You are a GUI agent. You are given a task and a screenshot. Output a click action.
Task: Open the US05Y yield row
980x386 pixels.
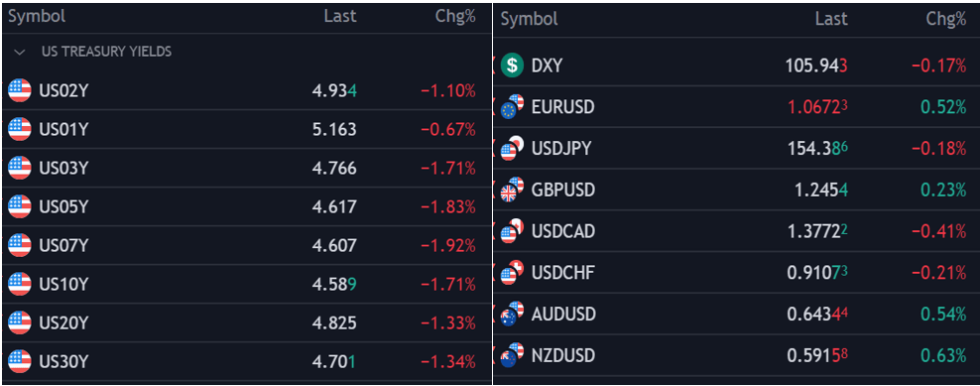point(246,207)
